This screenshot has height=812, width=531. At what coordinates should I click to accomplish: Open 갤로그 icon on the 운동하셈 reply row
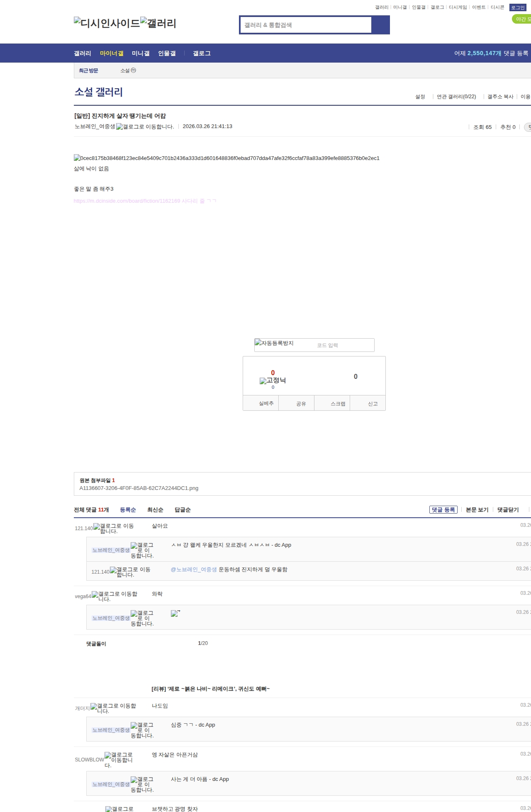coord(130,572)
